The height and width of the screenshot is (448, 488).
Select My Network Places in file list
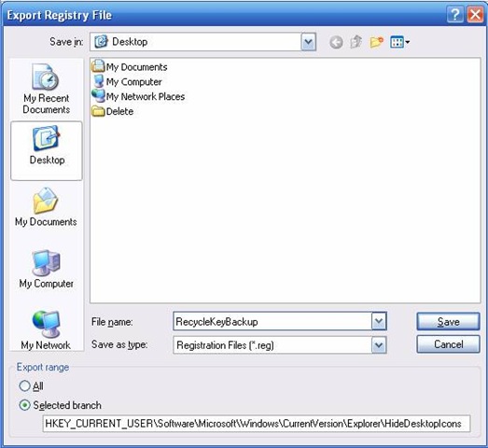(138, 96)
